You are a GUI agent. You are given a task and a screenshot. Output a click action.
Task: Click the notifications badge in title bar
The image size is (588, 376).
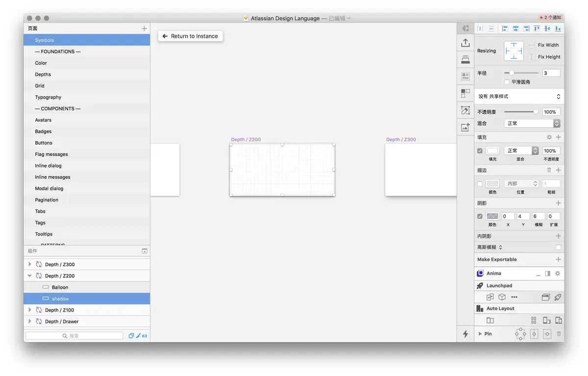coord(550,18)
